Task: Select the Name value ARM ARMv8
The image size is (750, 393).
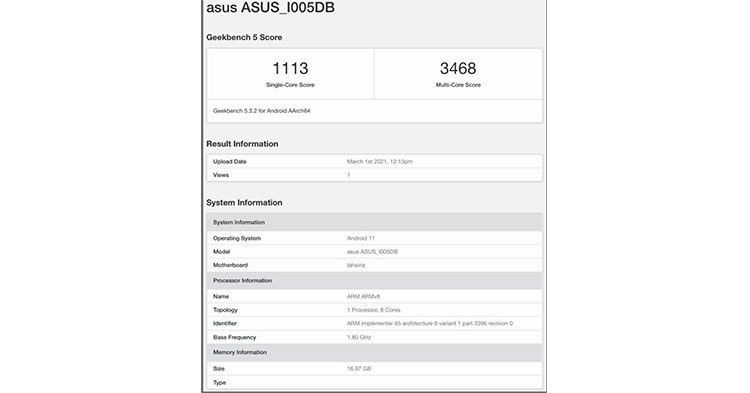Action: 364,296
